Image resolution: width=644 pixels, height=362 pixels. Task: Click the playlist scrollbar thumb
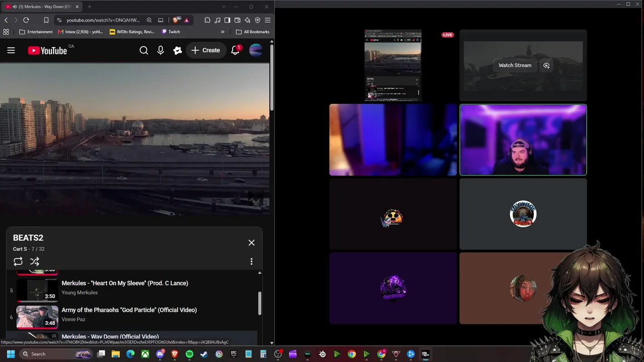tap(260, 303)
